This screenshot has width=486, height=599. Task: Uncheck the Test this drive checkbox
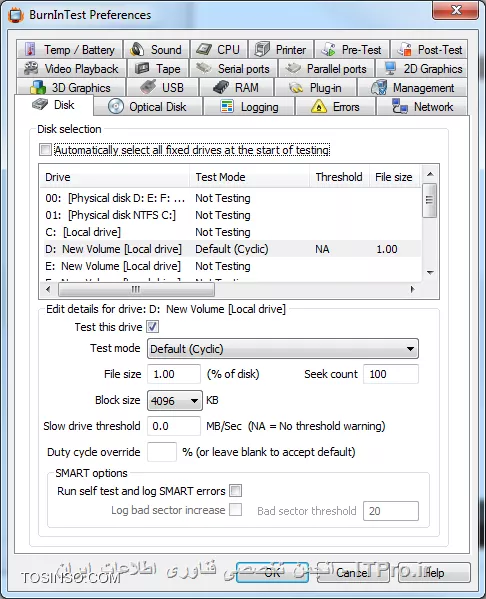pyautogui.click(x=153, y=327)
